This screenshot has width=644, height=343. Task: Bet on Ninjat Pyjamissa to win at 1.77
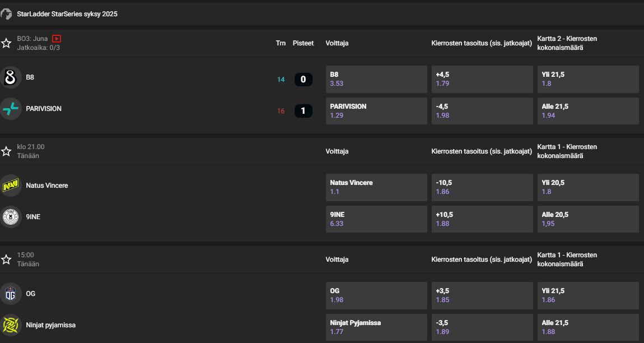(376, 327)
